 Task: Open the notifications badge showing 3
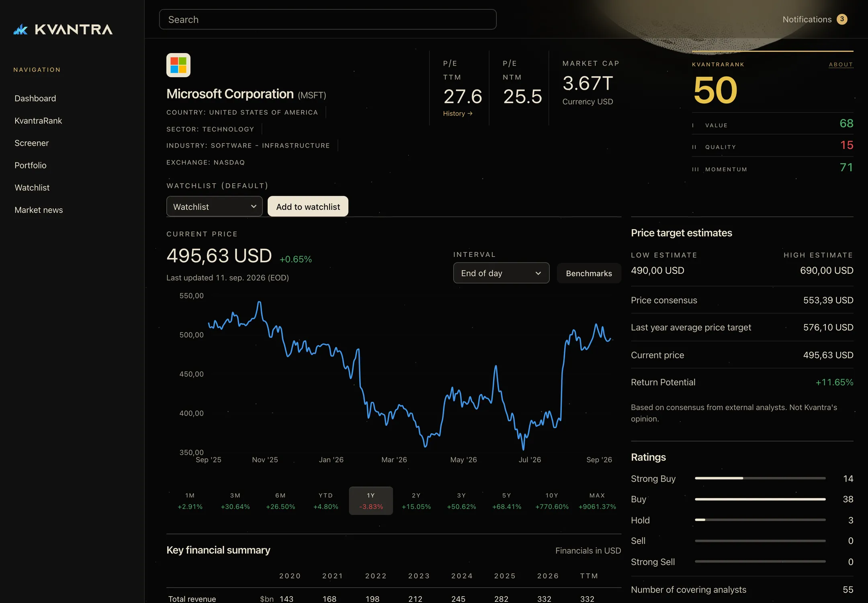(842, 19)
